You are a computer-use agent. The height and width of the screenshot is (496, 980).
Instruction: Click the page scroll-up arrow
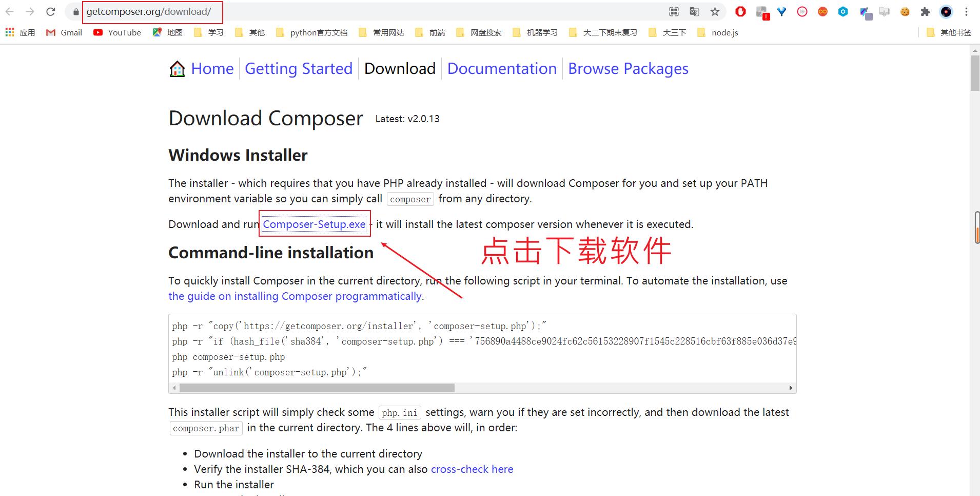point(975,50)
